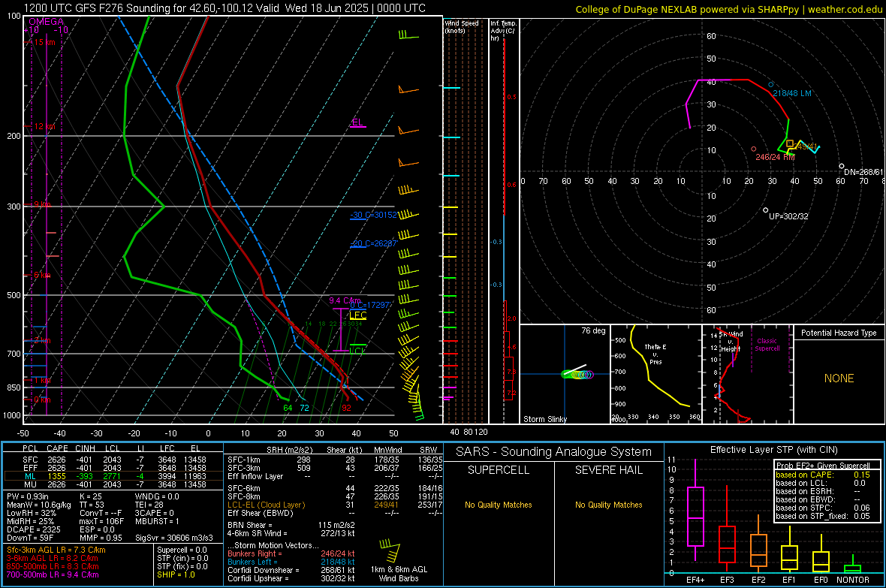Click the "Wind Speed (knots)" panel header

(x=462, y=26)
